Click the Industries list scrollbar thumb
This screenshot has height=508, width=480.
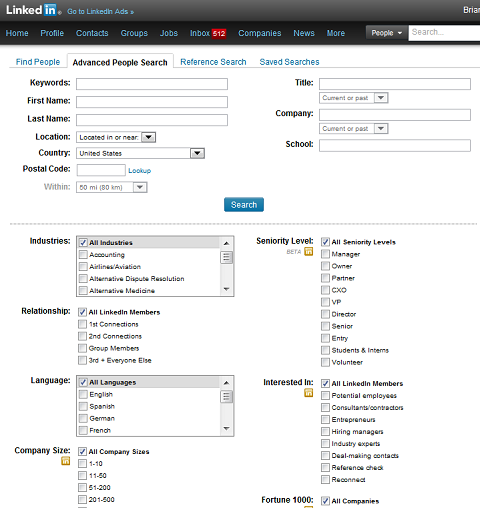coord(227,257)
